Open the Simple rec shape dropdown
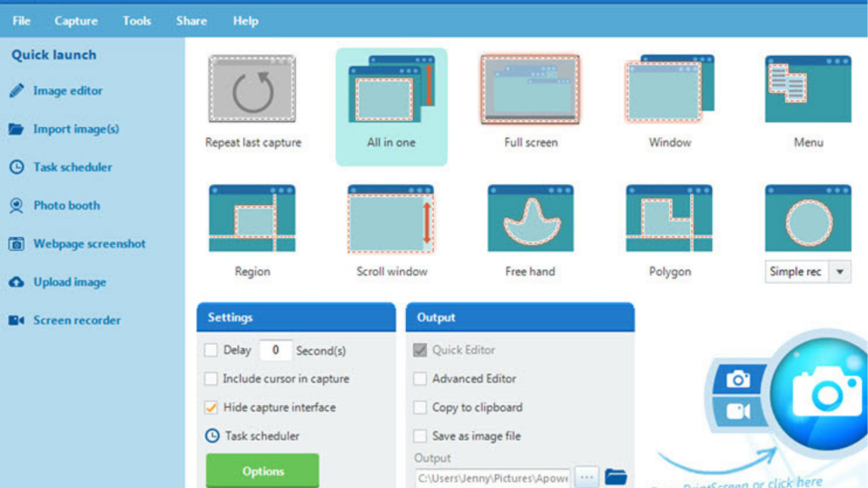The width and height of the screenshot is (868, 488). click(838, 271)
